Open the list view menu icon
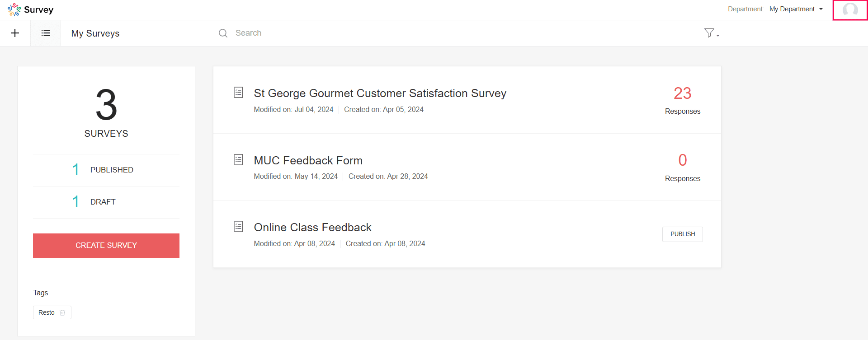The width and height of the screenshot is (868, 340). point(46,33)
